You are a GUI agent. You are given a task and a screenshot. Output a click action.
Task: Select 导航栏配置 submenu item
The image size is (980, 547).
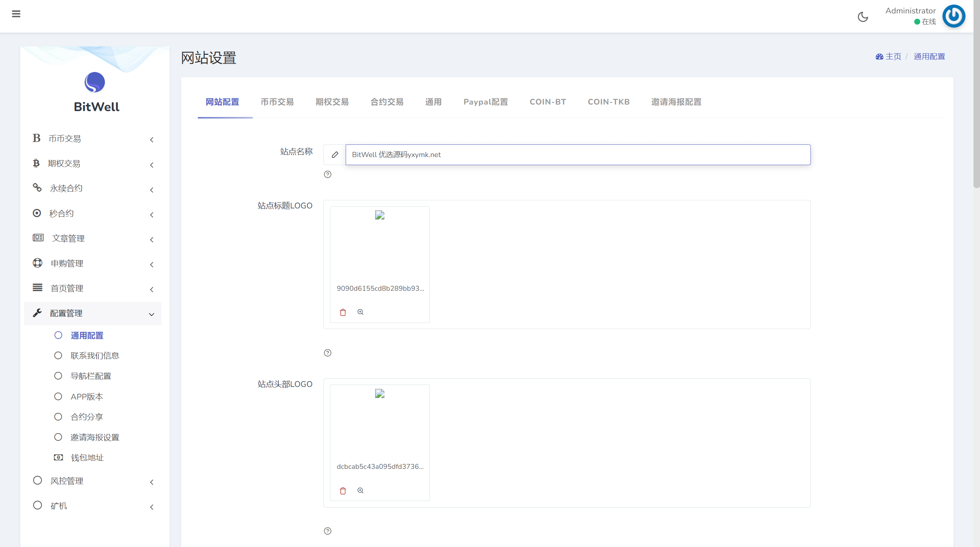[x=91, y=376]
